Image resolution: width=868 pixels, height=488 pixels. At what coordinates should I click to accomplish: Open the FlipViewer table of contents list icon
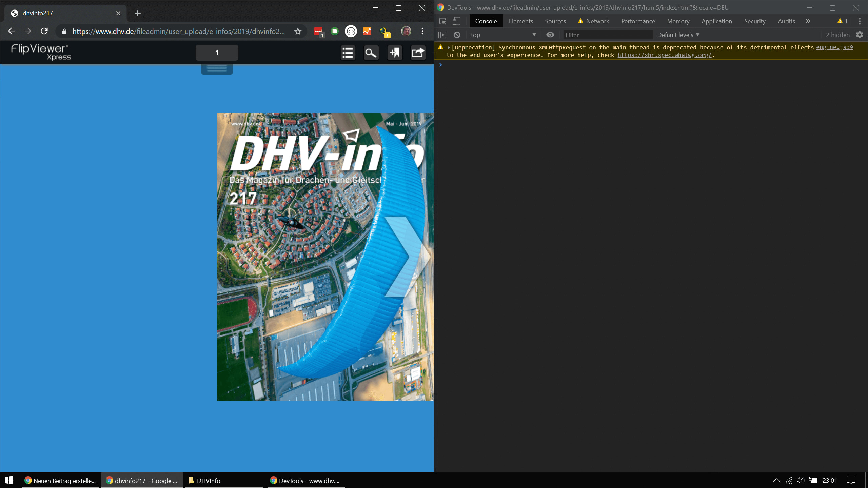click(348, 53)
